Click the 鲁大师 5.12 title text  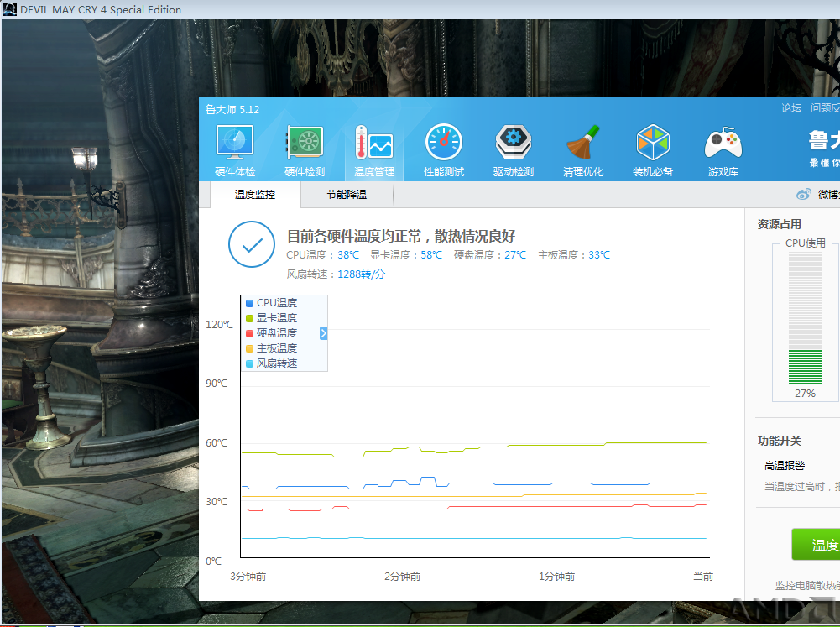point(232,109)
